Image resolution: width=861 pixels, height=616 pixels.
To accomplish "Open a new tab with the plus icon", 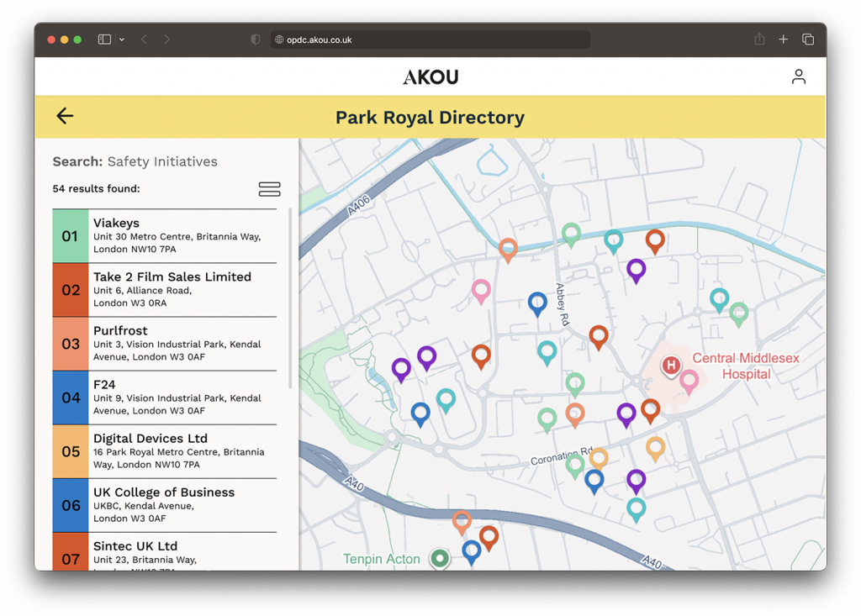I will (x=783, y=39).
